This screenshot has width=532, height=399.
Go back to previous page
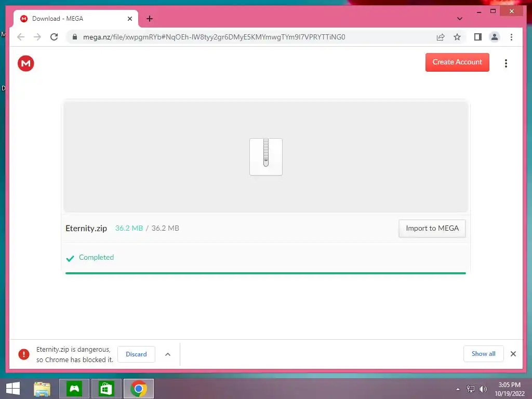21,37
